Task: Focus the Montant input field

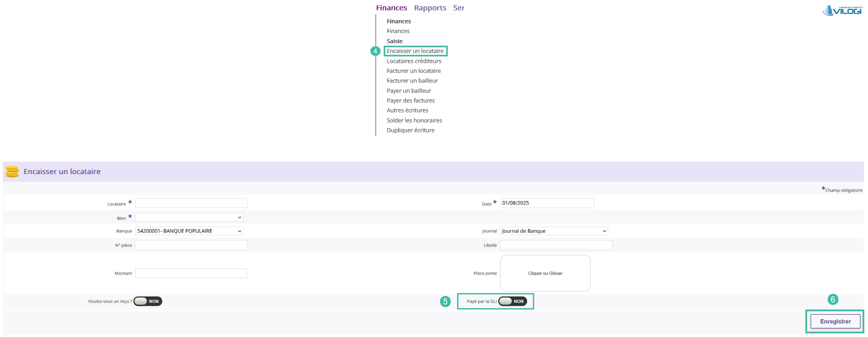Action: pyautogui.click(x=191, y=273)
